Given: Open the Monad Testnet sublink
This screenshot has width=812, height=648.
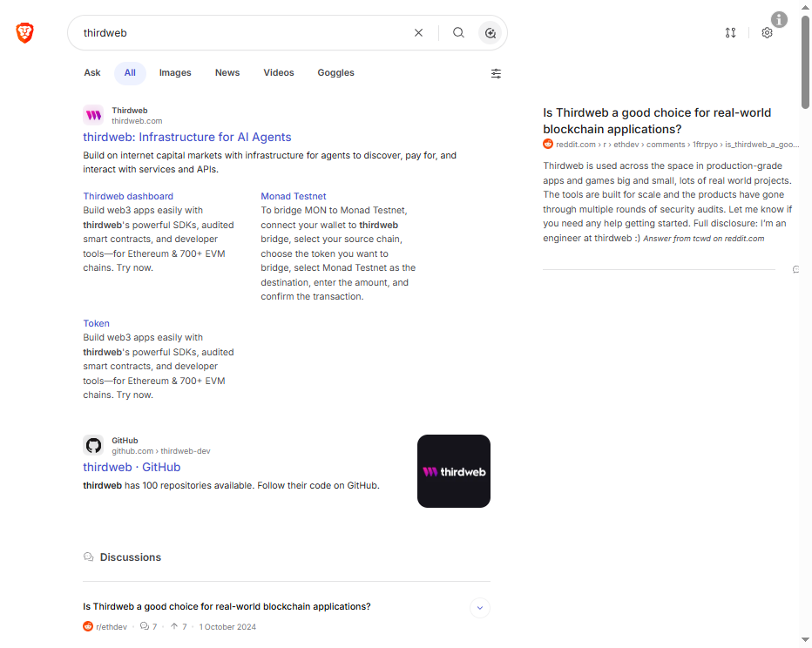Looking at the screenshot, I should pyautogui.click(x=293, y=196).
